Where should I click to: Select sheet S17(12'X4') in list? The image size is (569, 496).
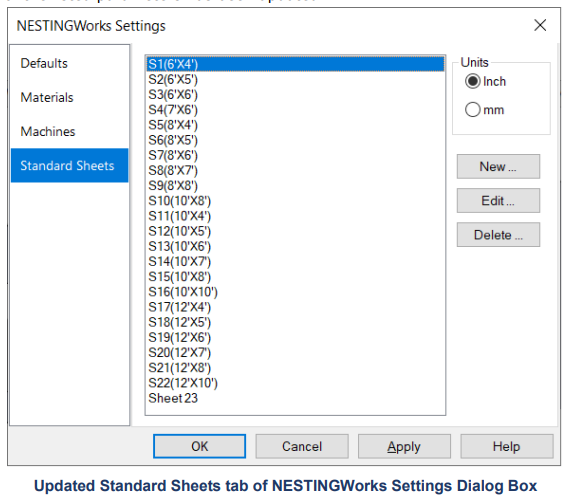[x=295, y=307]
